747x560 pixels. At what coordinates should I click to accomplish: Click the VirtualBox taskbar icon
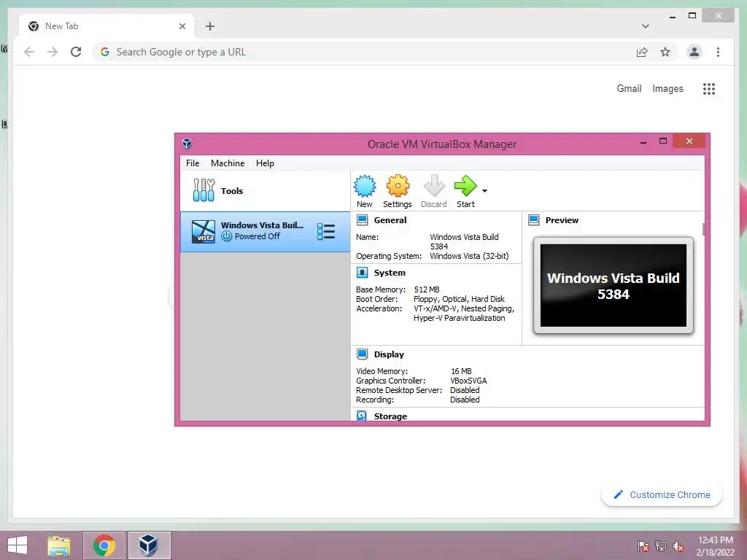click(149, 545)
